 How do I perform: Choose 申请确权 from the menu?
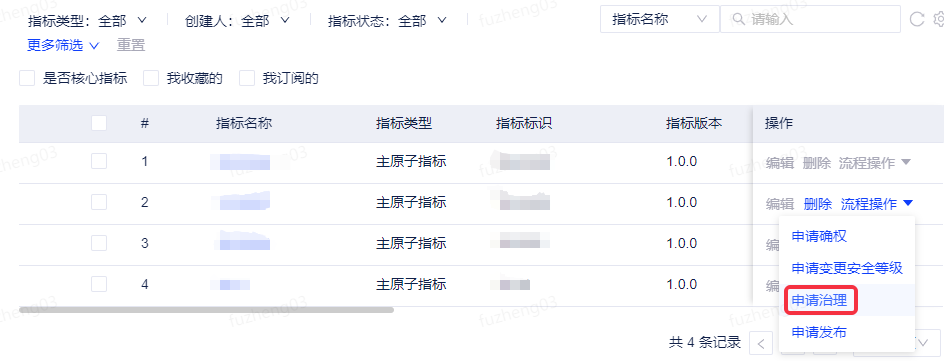click(819, 236)
